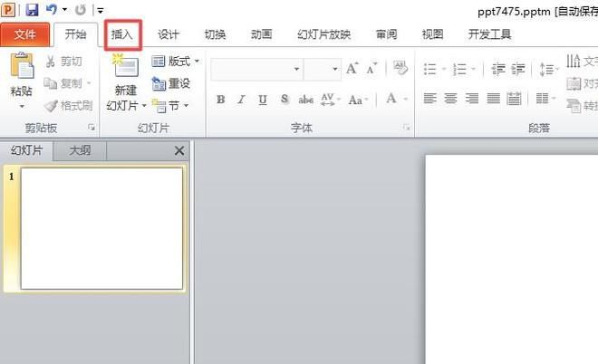Viewport: 598px width, 364px height.
Task: Switch to the 大纲 (Outline) pane tab
Action: pyautogui.click(x=80, y=150)
